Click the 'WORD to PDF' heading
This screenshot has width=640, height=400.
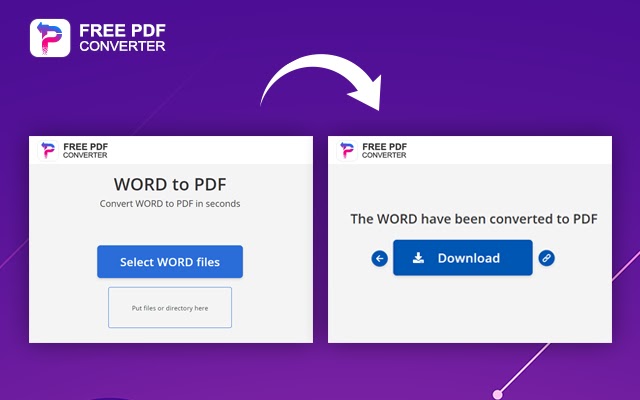click(170, 184)
